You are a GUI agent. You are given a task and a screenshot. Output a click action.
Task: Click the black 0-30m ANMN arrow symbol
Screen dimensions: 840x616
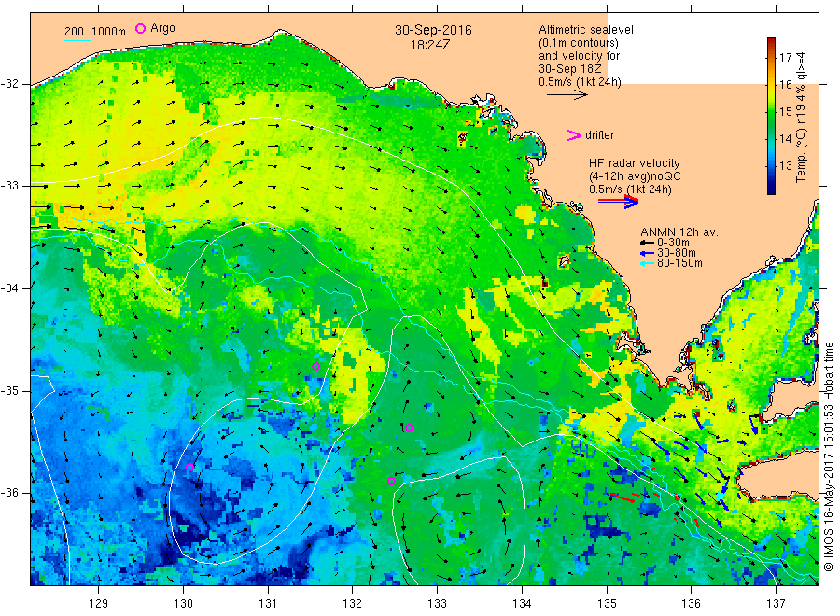tap(647, 244)
